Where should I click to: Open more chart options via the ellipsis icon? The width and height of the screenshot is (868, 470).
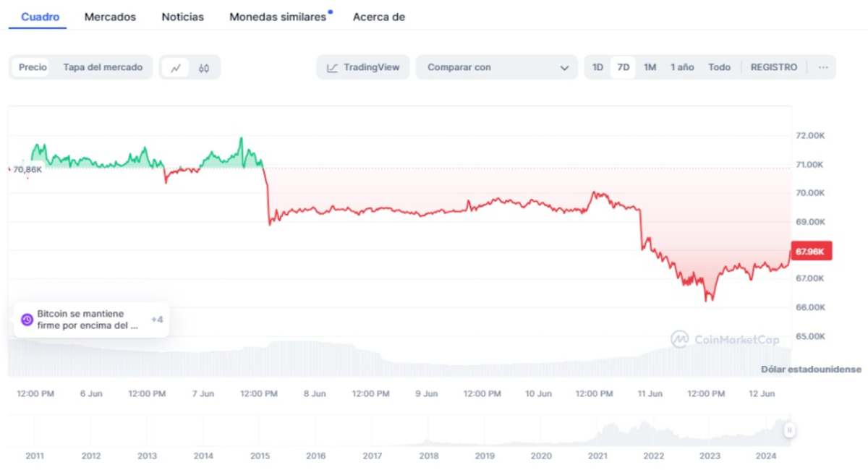pos(823,67)
